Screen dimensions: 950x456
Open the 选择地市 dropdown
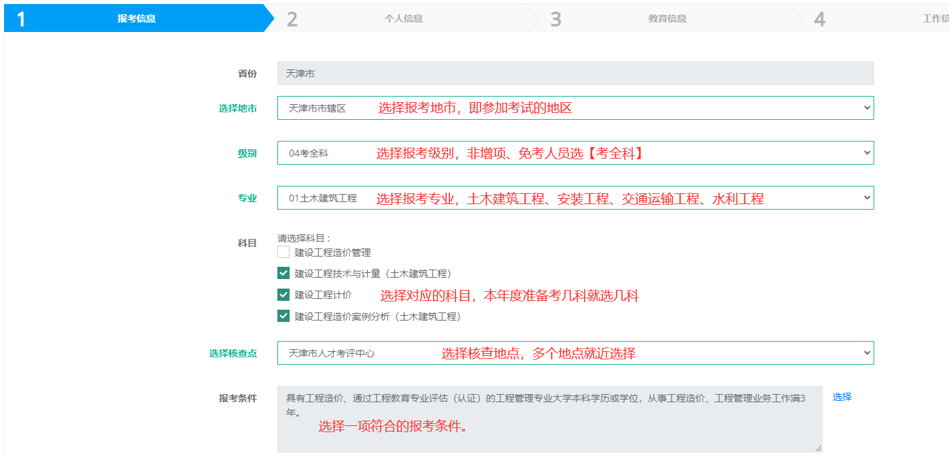(576, 108)
